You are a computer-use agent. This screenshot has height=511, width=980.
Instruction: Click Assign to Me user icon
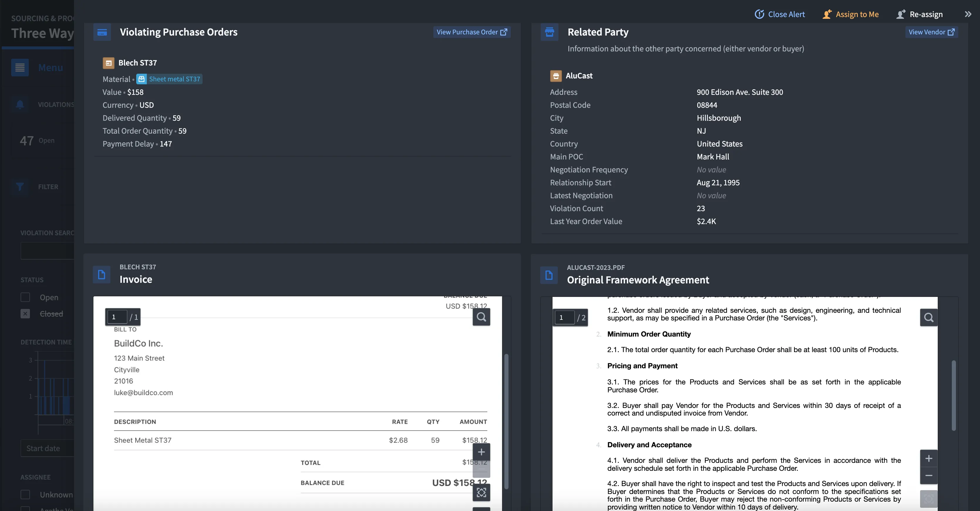coord(827,14)
